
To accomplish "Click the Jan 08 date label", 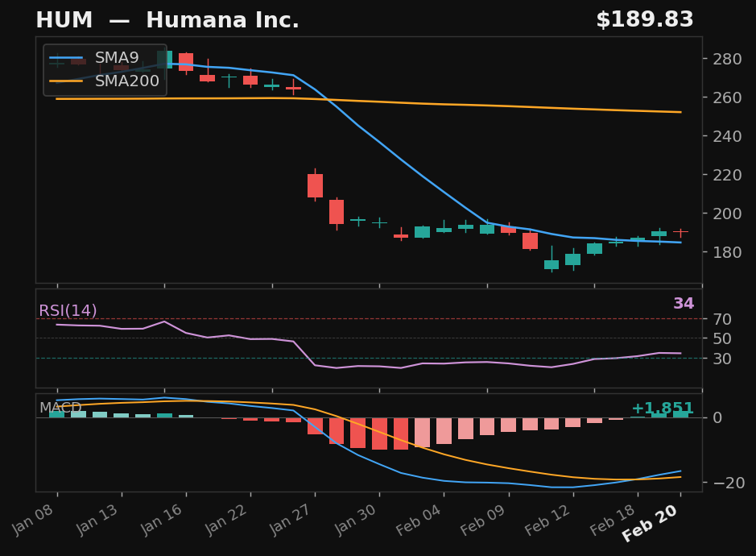I will tap(32, 521).
